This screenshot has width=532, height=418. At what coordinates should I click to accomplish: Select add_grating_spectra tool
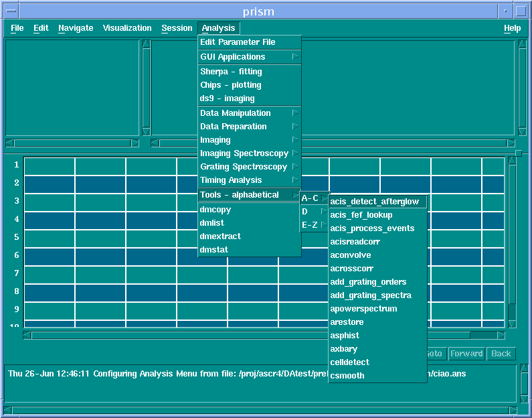pyautogui.click(x=377, y=295)
